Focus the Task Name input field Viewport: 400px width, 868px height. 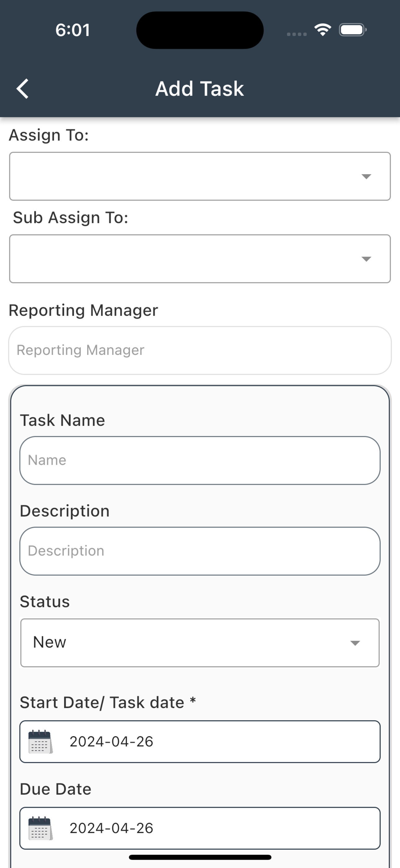pos(200,460)
